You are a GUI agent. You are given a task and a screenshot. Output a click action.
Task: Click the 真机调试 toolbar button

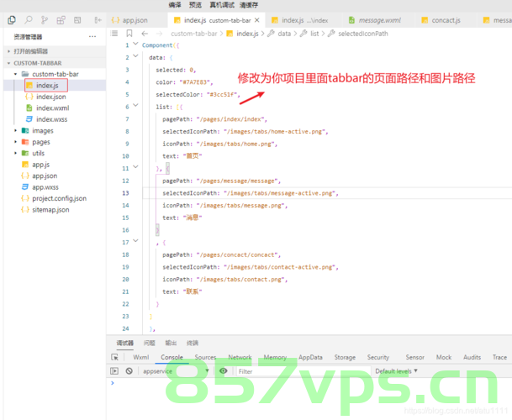point(222,5)
